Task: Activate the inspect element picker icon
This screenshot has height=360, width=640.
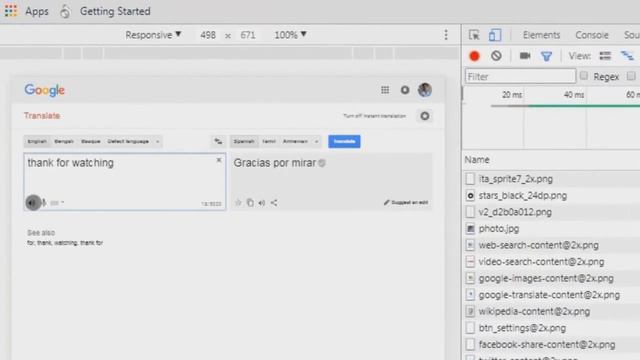Action: pyautogui.click(x=474, y=35)
